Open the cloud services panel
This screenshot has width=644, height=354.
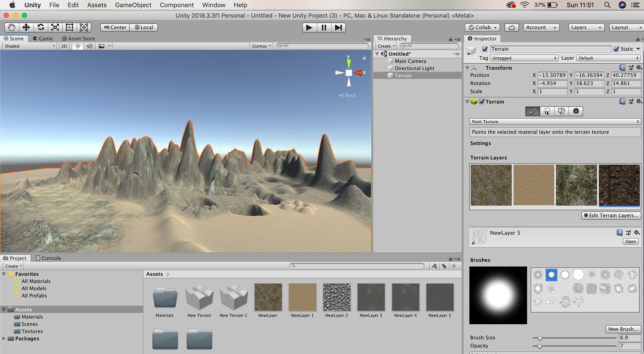pos(512,27)
